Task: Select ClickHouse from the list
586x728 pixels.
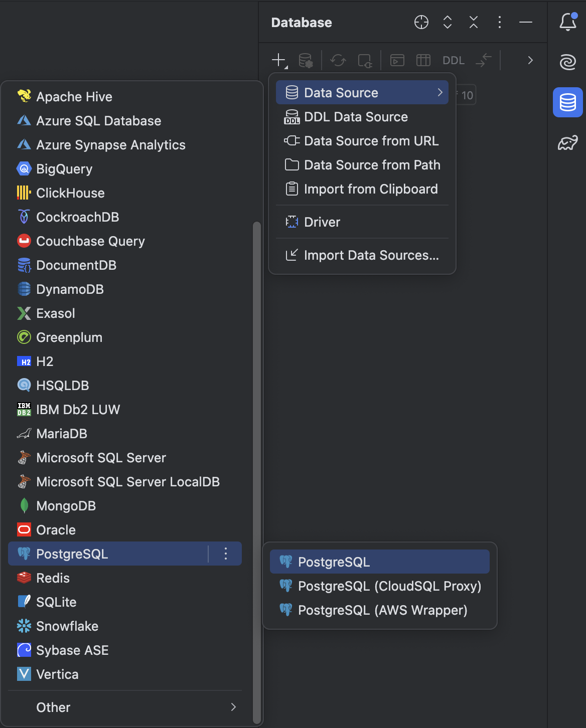Action: coord(125,193)
